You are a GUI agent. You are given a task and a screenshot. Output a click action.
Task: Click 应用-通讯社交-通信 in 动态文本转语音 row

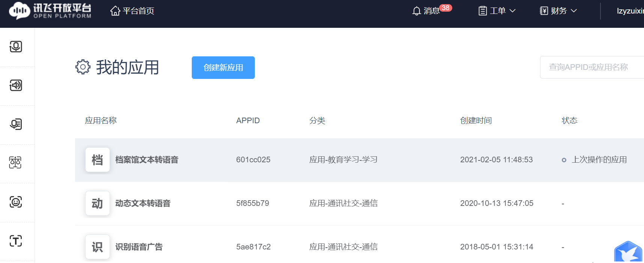click(x=343, y=203)
